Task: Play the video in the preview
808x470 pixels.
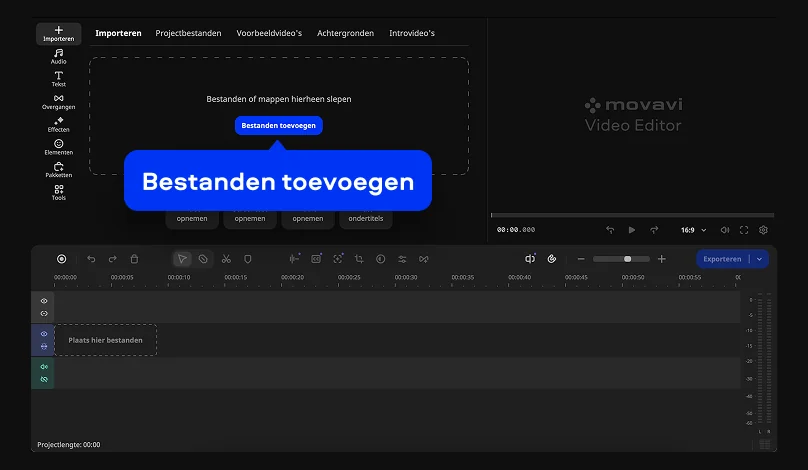Action: point(632,230)
